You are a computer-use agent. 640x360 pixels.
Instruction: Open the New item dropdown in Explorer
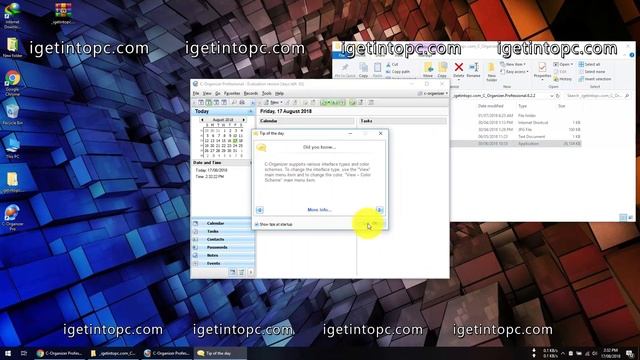(x=513, y=64)
